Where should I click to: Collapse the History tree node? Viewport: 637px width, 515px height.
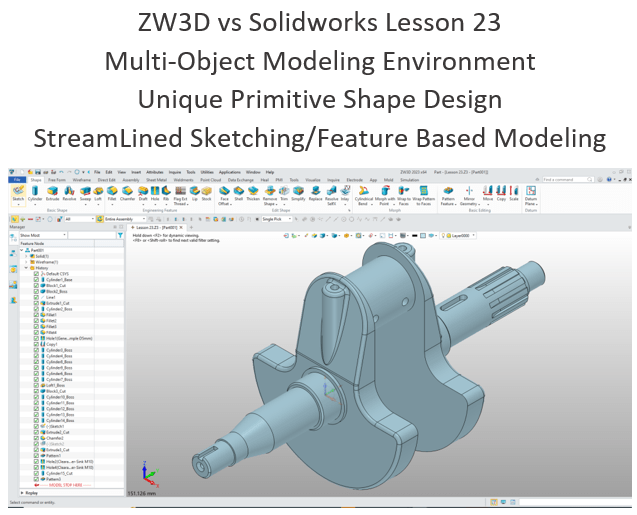pyautogui.click(x=26, y=268)
